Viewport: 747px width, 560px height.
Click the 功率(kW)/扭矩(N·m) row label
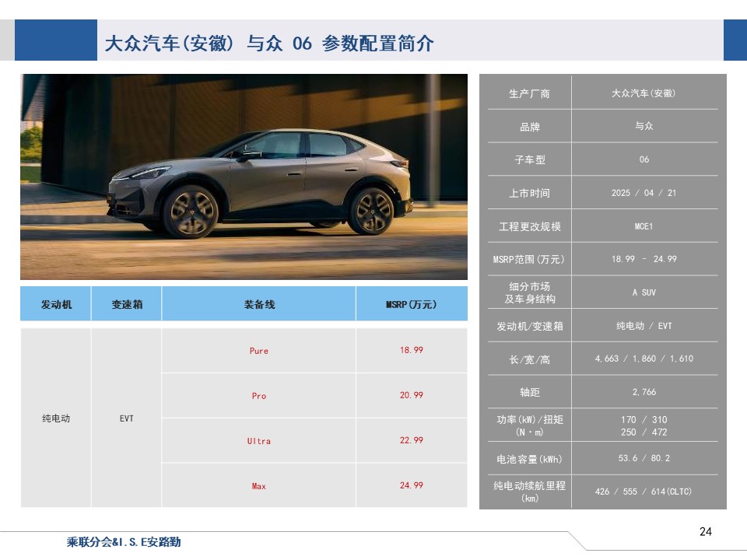[x=529, y=425]
